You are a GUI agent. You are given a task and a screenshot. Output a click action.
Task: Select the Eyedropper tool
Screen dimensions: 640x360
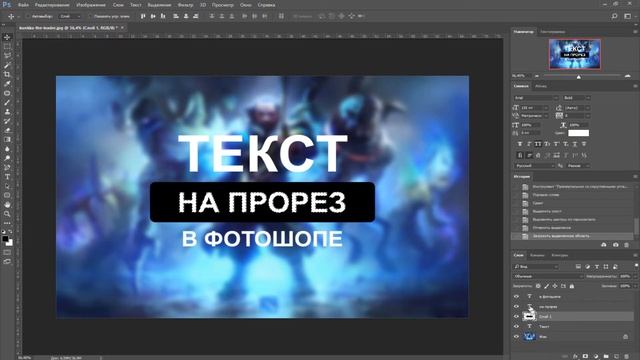[7, 84]
